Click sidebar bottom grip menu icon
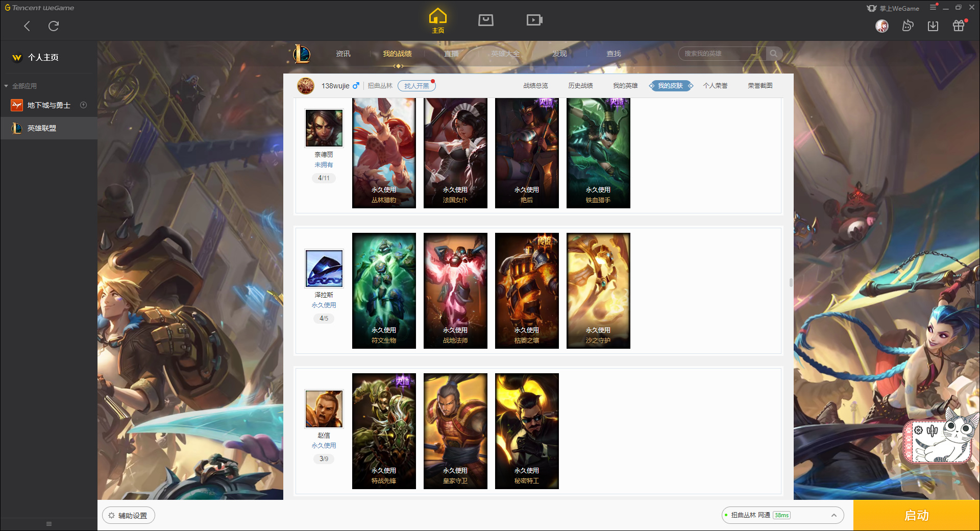The width and height of the screenshot is (980, 531). click(49, 524)
